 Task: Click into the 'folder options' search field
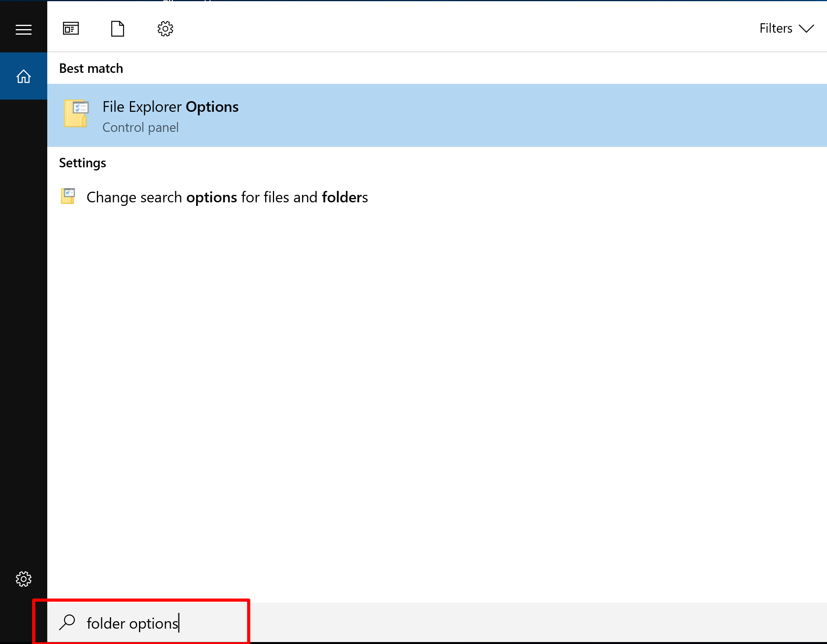(132, 624)
